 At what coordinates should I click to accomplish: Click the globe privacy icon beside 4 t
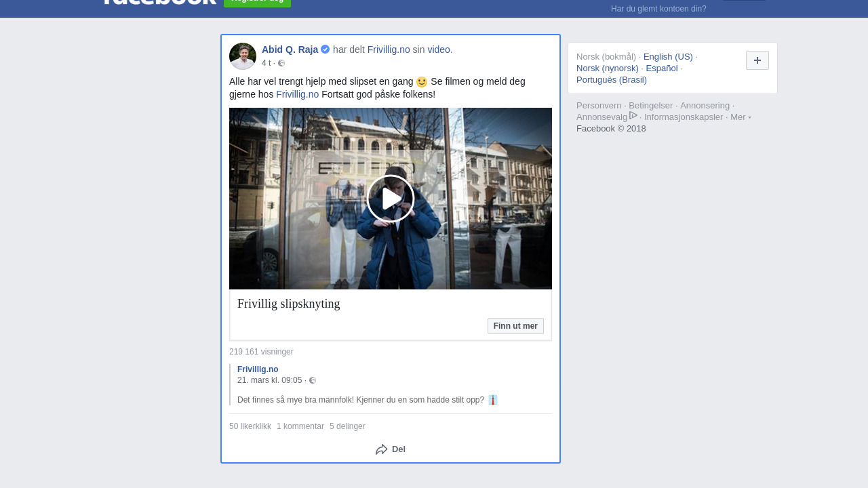pos(281,64)
